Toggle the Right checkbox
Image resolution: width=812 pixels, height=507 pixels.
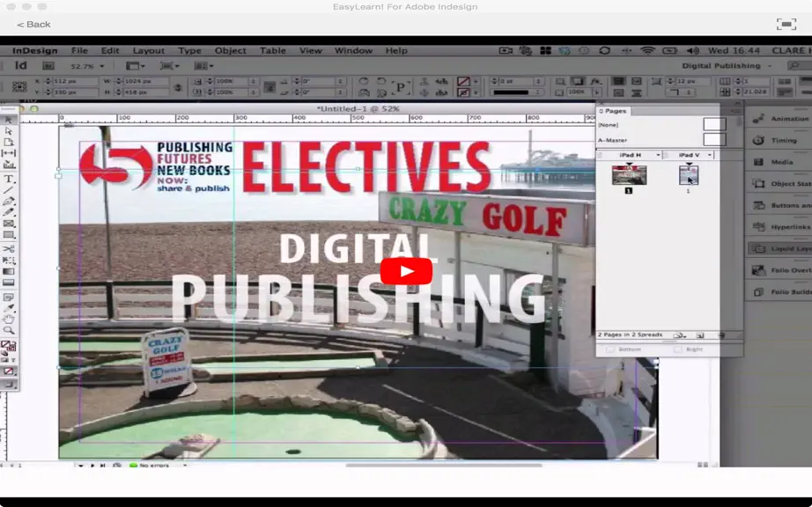[x=678, y=349]
